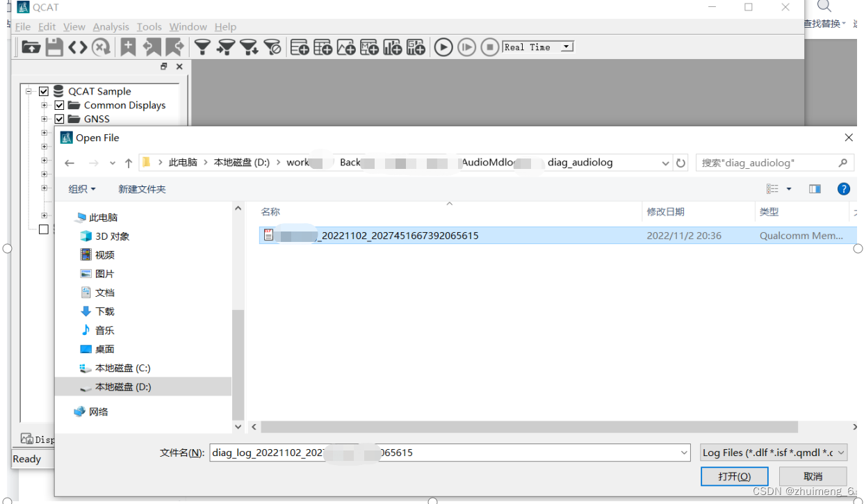The width and height of the screenshot is (864, 504).
Task: Uncheck the GNSS checkbox
Action: click(59, 119)
